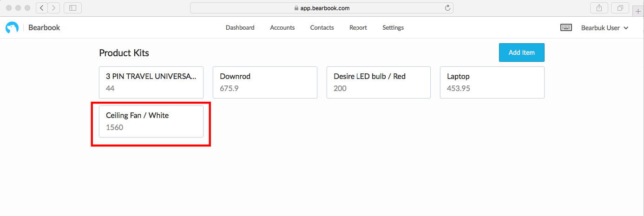Go to the Accounts menu
The image size is (644, 216).
(283, 28)
